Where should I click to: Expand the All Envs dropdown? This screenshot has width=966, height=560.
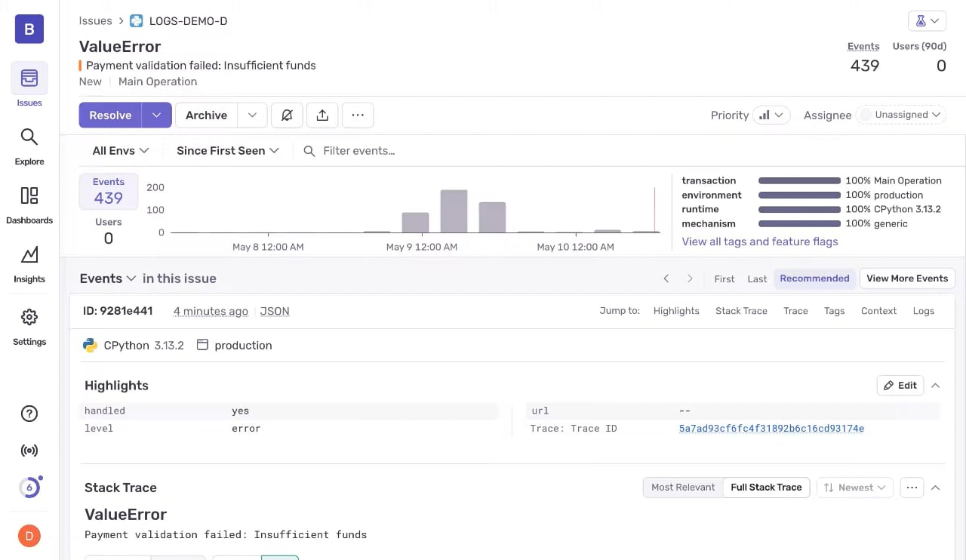120,151
